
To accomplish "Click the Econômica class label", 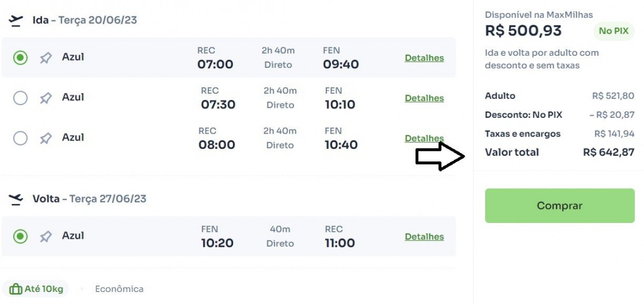I will 119,289.
